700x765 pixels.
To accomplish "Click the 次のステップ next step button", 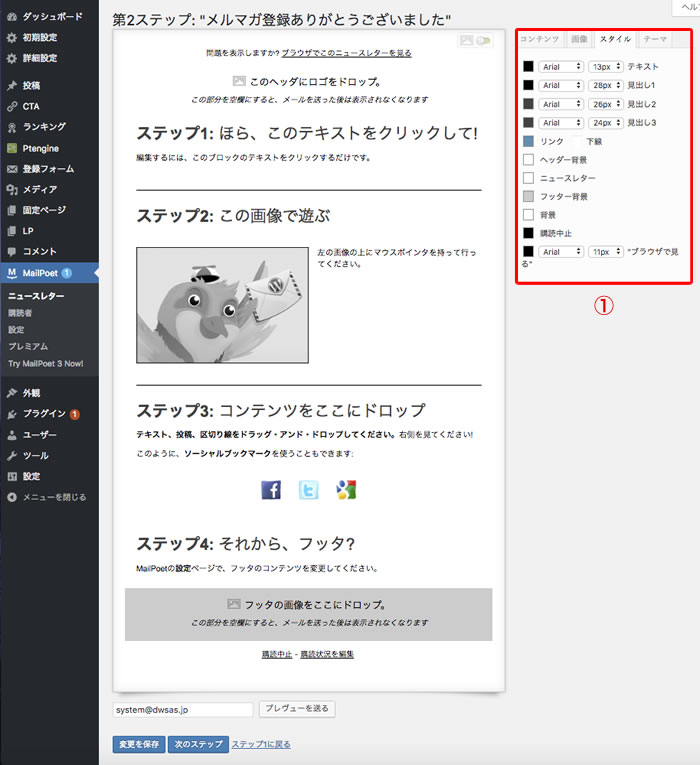I will 198,744.
